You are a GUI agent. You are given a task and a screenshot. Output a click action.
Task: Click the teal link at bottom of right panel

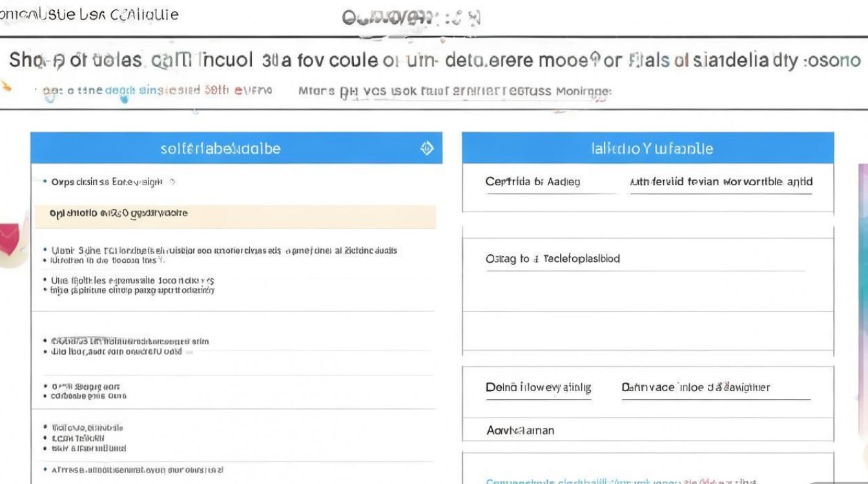(x=620, y=481)
